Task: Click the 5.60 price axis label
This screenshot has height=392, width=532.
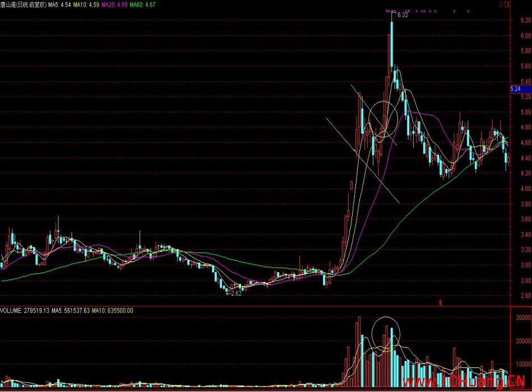Action: [526, 66]
